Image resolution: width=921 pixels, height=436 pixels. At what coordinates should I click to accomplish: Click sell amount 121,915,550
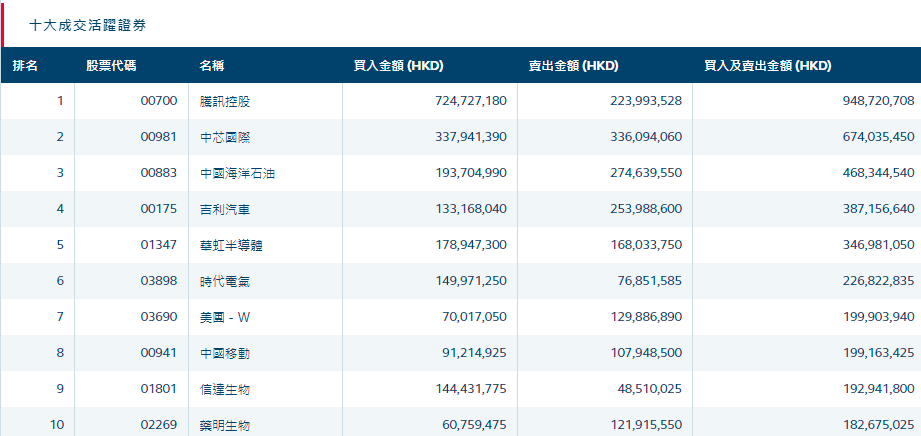click(646, 424)
